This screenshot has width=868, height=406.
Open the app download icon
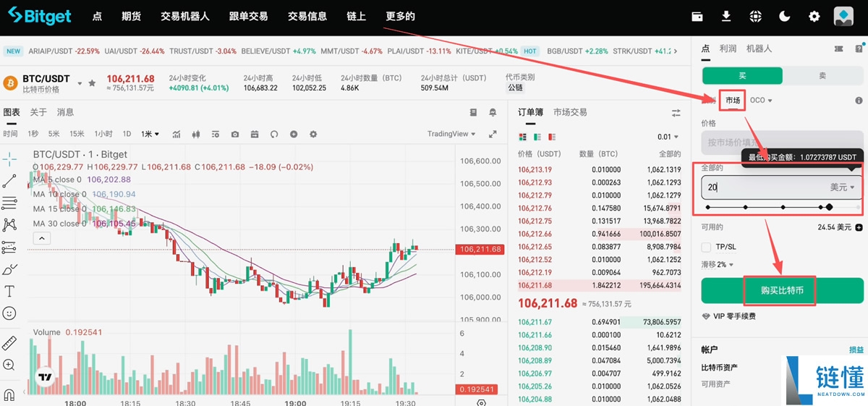(727, 17)
